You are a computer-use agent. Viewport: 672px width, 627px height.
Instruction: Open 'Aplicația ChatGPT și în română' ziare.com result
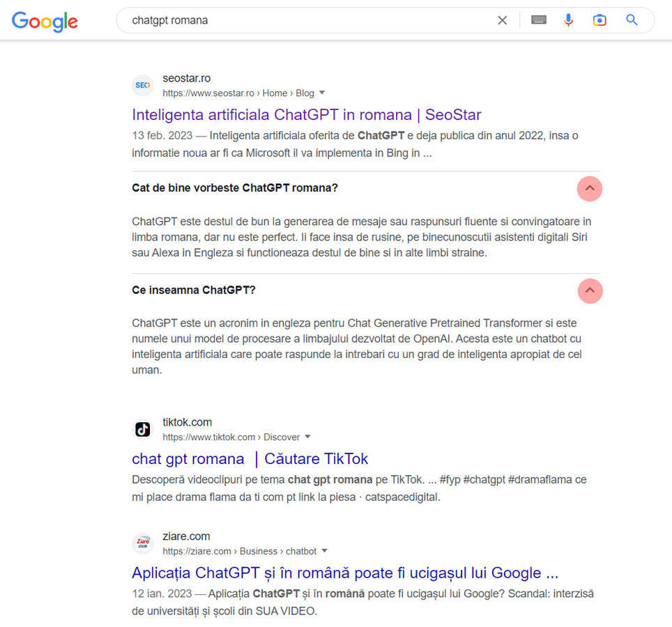coord(345,573)
